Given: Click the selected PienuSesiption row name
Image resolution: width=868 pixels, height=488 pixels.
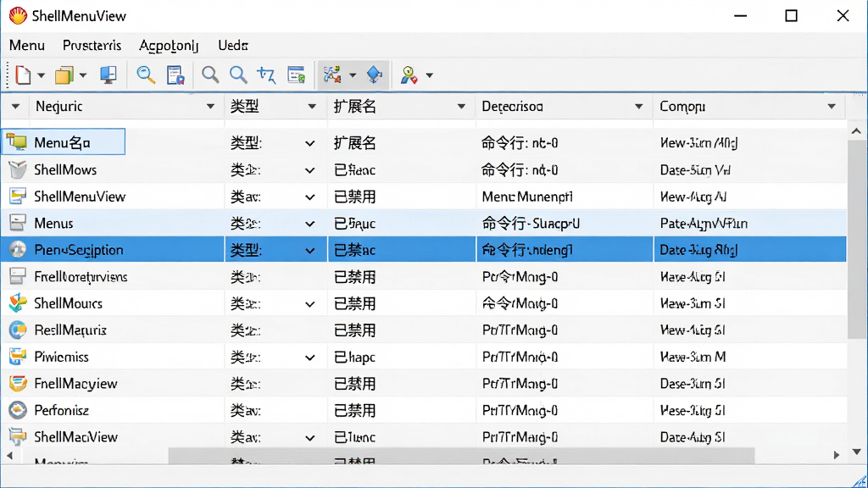Looking at the screenshot, I should [x=79, y=250].
